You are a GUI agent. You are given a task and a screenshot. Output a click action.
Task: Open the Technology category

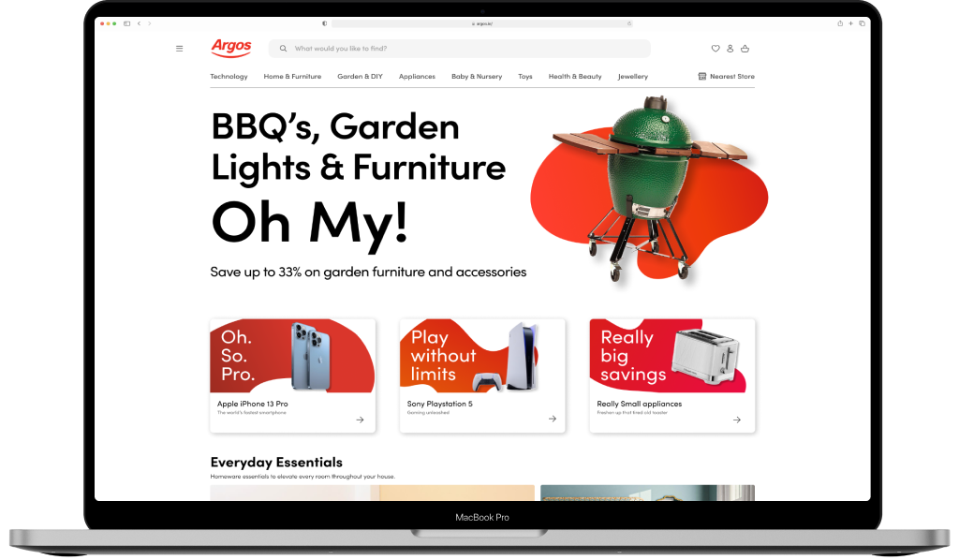coord(229,77)
